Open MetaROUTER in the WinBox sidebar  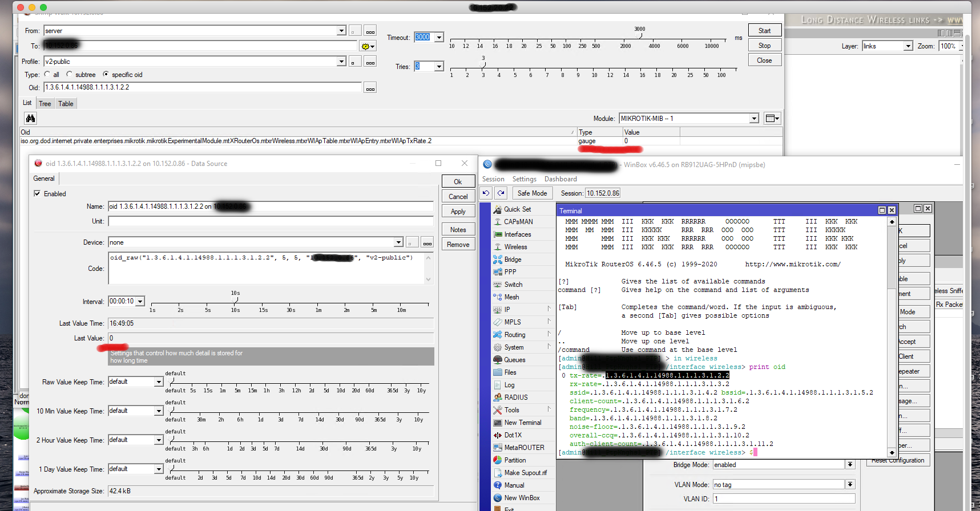pyautogui.click(x=524, y=448)
